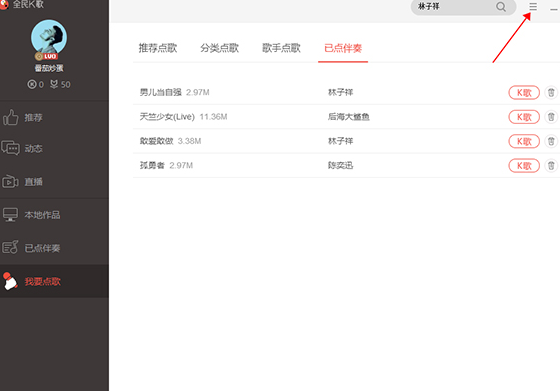The width and height of the screenshot is (560, 391).
Task: Delete 天竺少女(Live) with trash icon
Action: pyautogui.click(x=551, y=117)
